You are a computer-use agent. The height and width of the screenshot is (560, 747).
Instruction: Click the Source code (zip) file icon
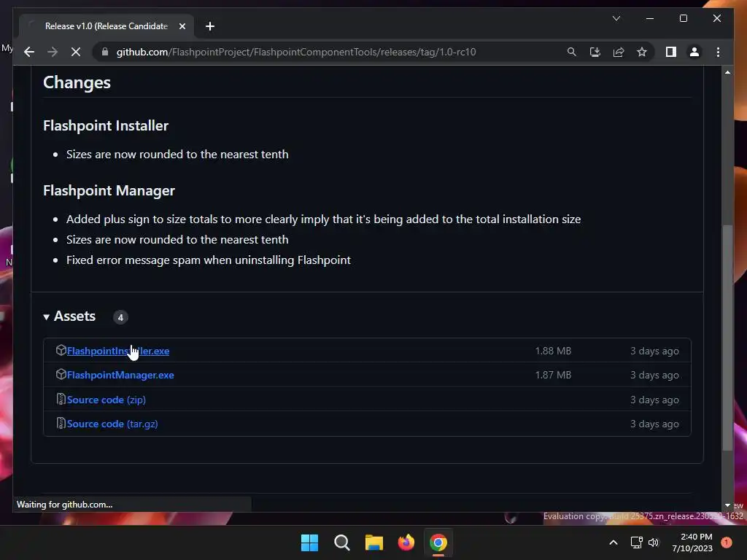pos(61,399)
